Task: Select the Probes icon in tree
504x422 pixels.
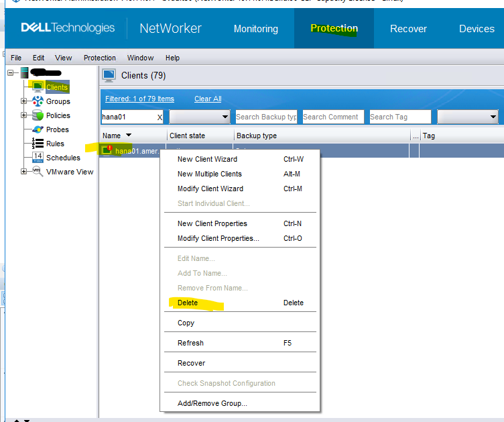Action: coord(38,129)
